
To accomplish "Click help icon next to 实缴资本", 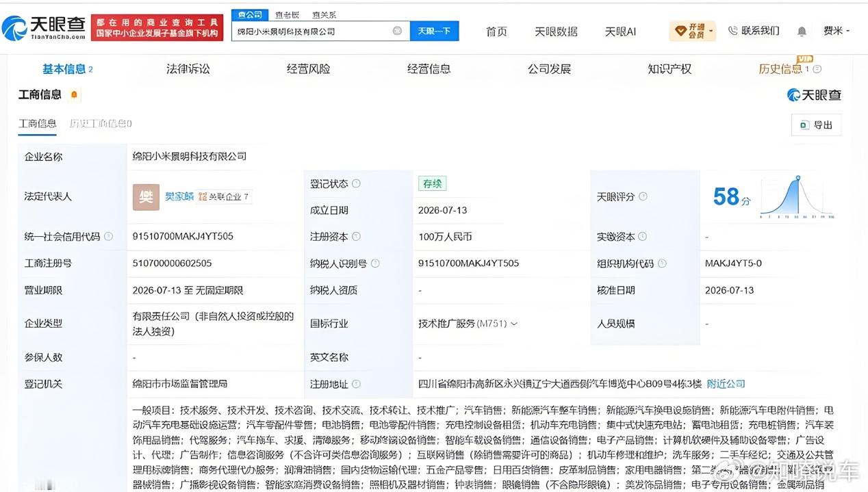I will coord(642,236).
